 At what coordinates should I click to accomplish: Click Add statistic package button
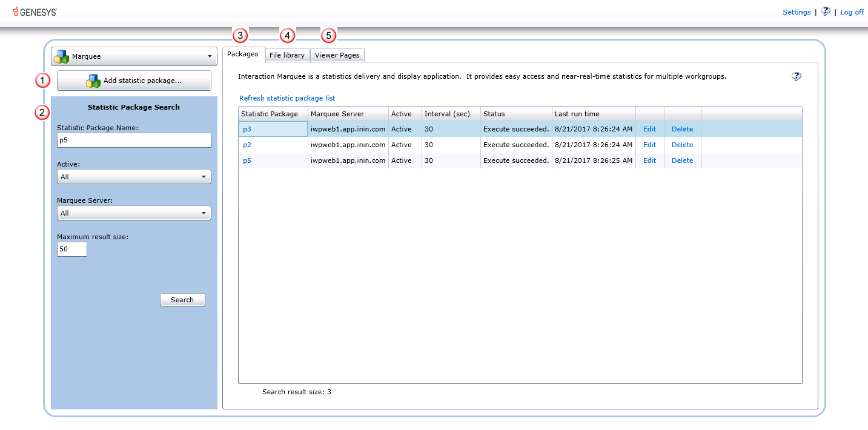pyautogui.click(x=134, y=81)
